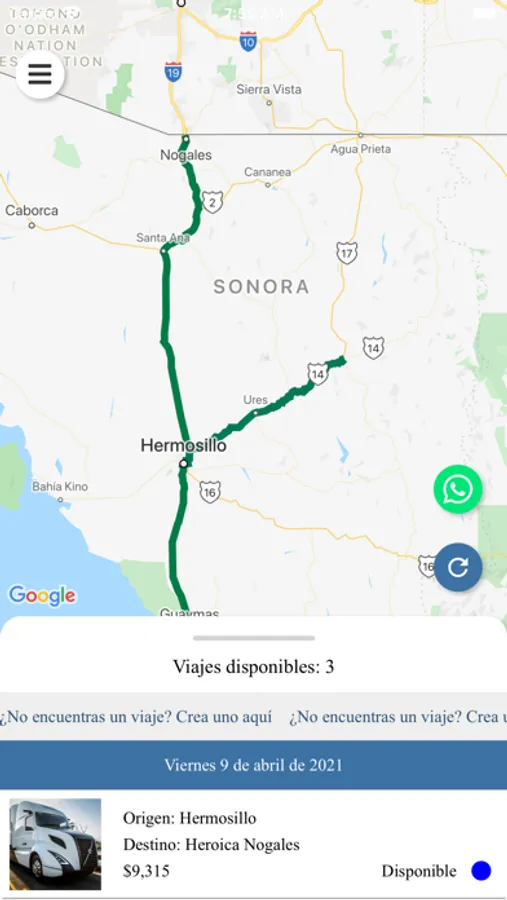
Task: Click the Ures town marker
Action: [x=256, y=412]
